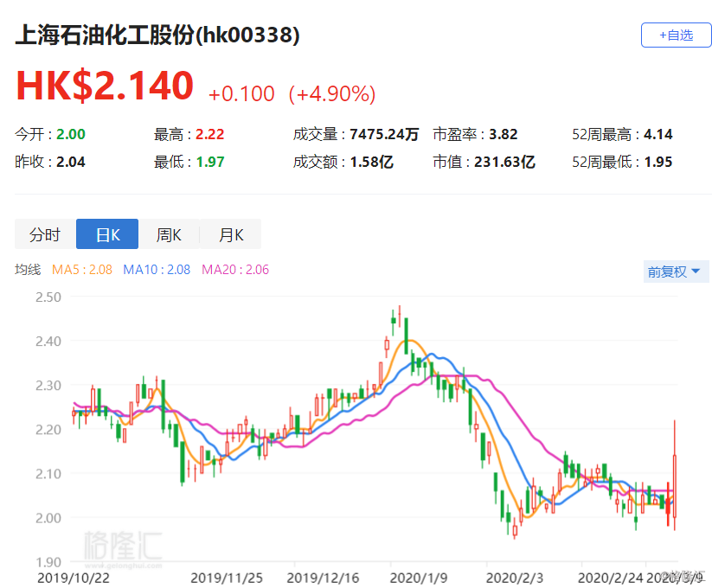Click the 格隆汇 watermark logo on chart
712x588 pixels.
(x=122, y=547)
